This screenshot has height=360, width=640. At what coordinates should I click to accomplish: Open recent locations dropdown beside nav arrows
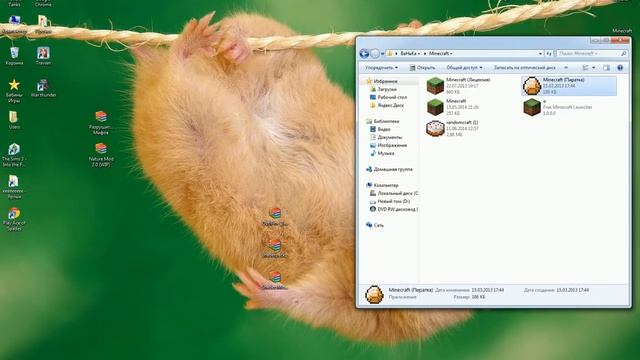[x=382, y=54]
